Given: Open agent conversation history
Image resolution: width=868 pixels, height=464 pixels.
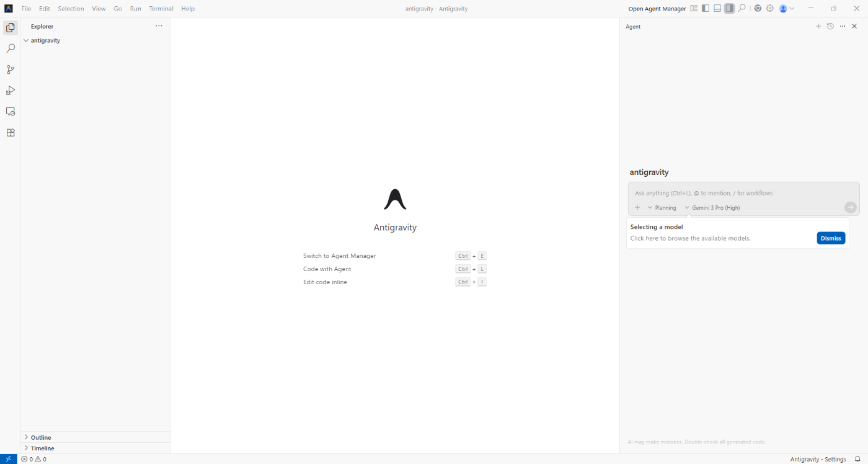Looking at the screenshot, I should 830,26.
